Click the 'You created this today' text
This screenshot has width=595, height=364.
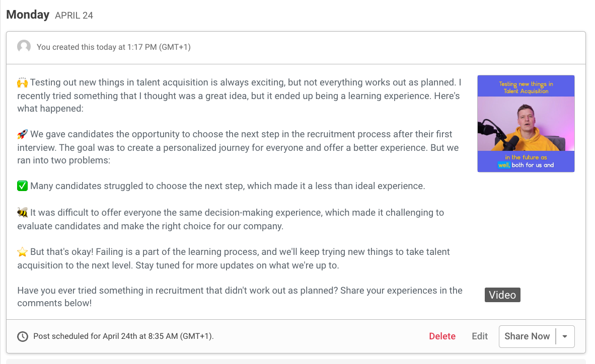[113, 47]
